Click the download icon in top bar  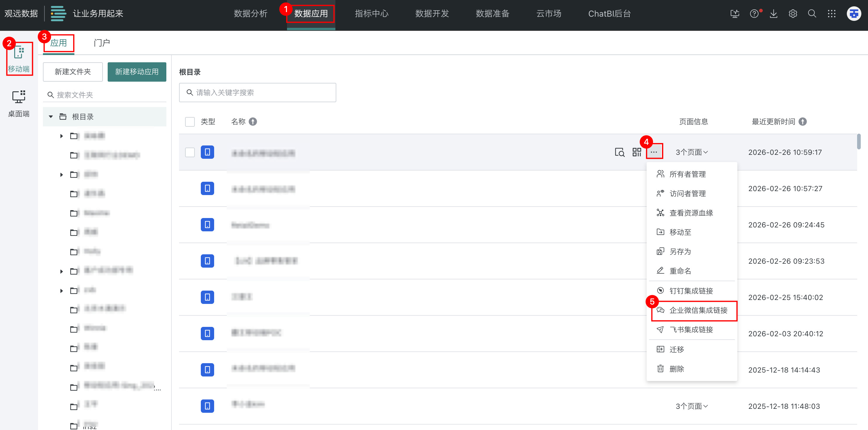(773, 14)
